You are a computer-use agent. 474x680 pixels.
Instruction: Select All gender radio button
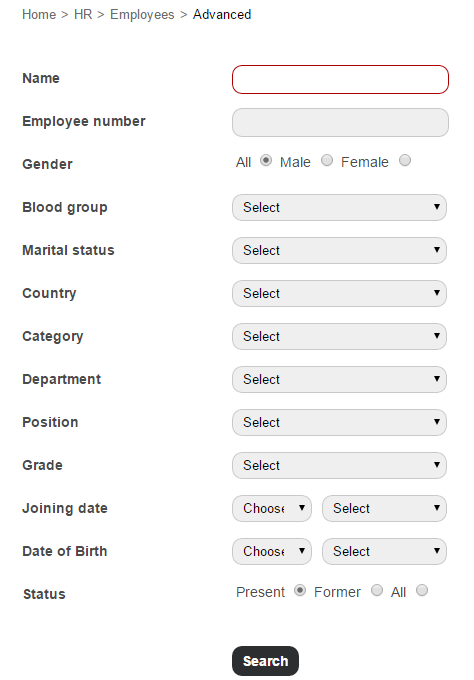pos(266,160)
